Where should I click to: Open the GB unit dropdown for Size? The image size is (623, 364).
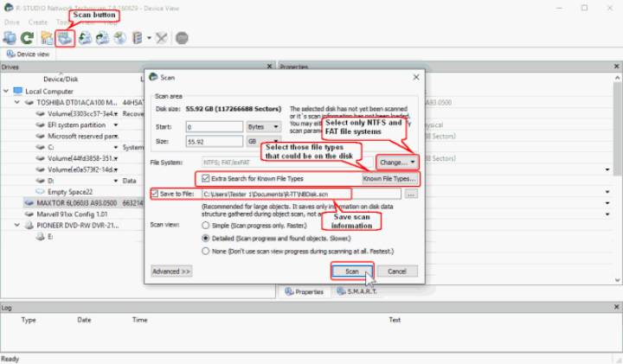[x=263, y=141]
